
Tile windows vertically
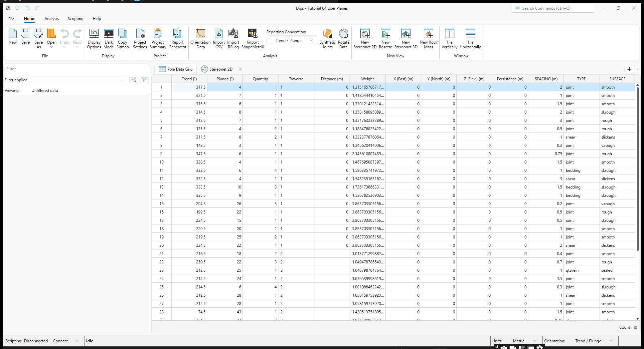tap(449, 39)
